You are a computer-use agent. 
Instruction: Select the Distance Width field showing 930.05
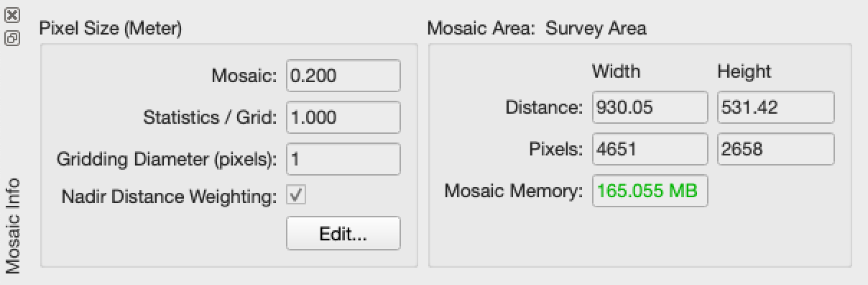point(650,107)
